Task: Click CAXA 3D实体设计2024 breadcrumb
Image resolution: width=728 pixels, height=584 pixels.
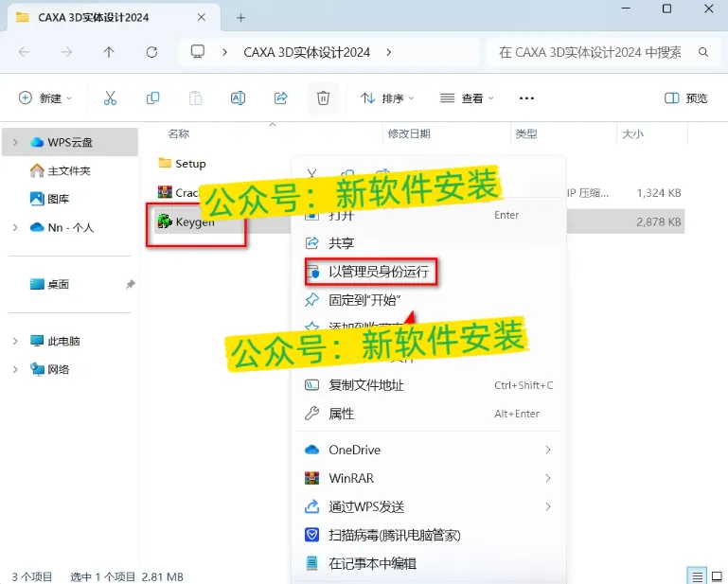Action: 307,52
